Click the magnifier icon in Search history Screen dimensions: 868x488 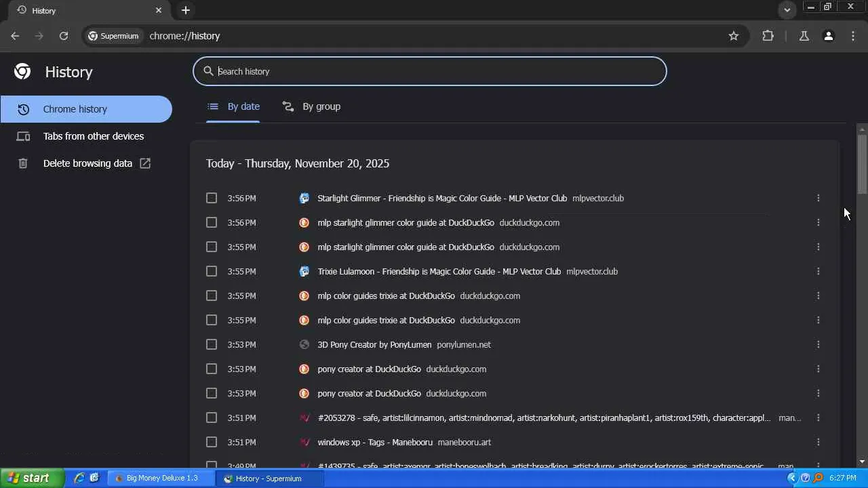209,71
